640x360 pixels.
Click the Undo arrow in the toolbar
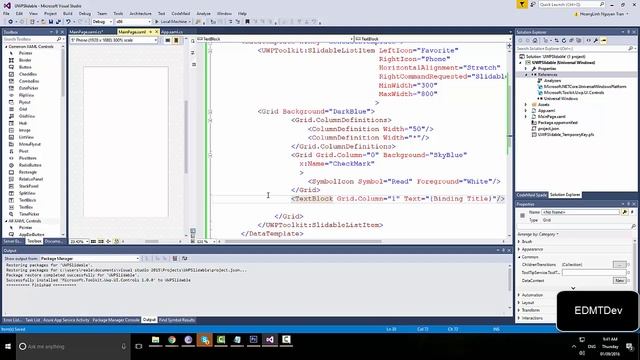(68, 22)
